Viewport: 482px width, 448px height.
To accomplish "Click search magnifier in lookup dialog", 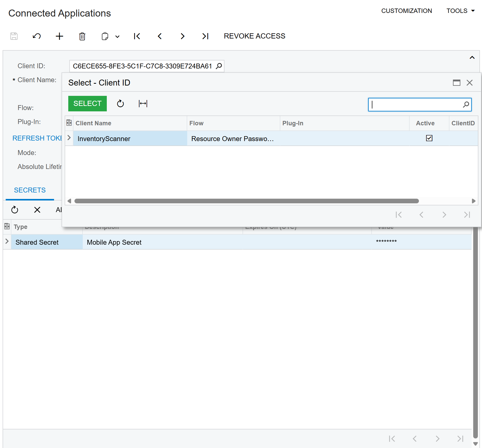I will pyautogui.click(x=466, y=105).
